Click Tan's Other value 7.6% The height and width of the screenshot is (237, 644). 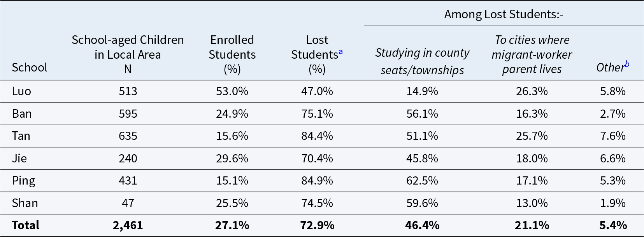613,136
